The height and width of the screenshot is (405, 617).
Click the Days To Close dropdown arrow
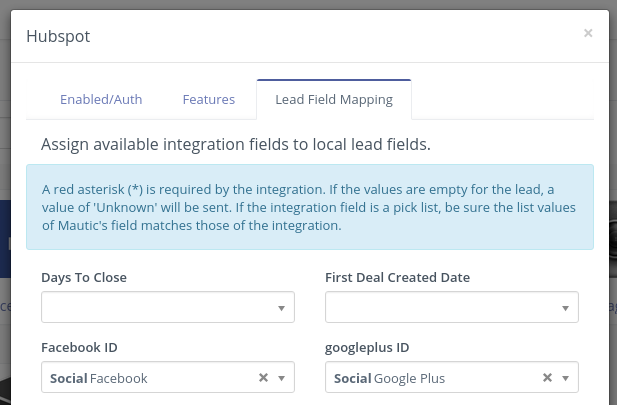[x=281, y=308]
